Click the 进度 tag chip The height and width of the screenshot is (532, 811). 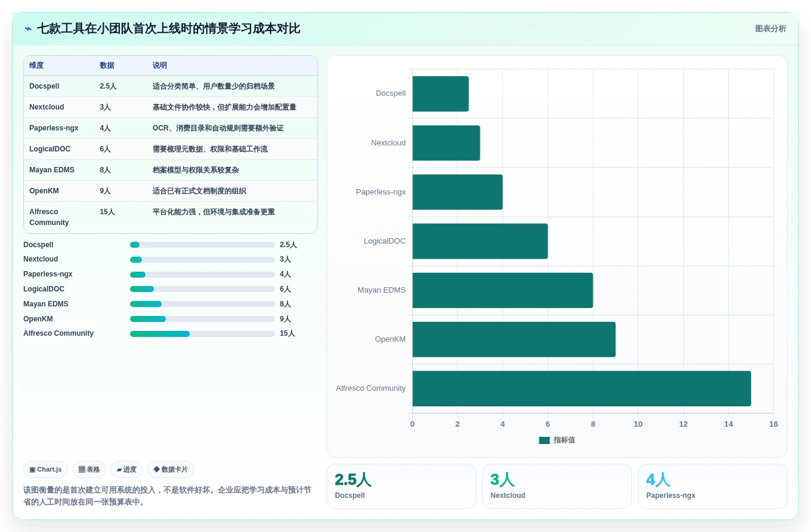click(126, 469)
